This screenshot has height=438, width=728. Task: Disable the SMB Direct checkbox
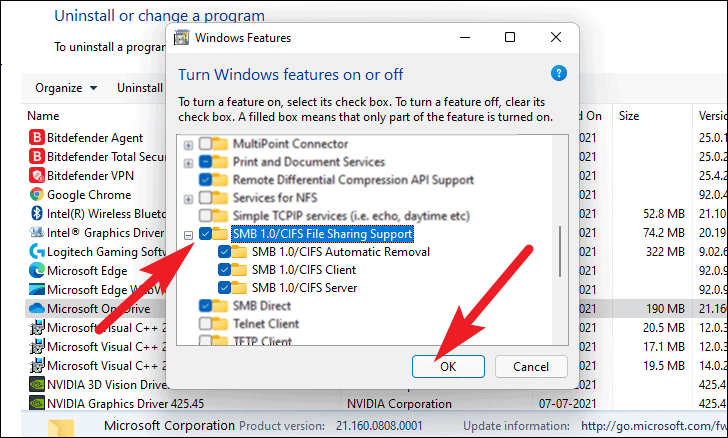click(205, 306)
